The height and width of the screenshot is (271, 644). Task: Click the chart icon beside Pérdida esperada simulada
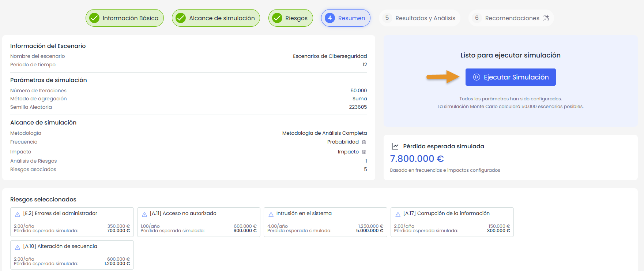[x=395, y=146]
